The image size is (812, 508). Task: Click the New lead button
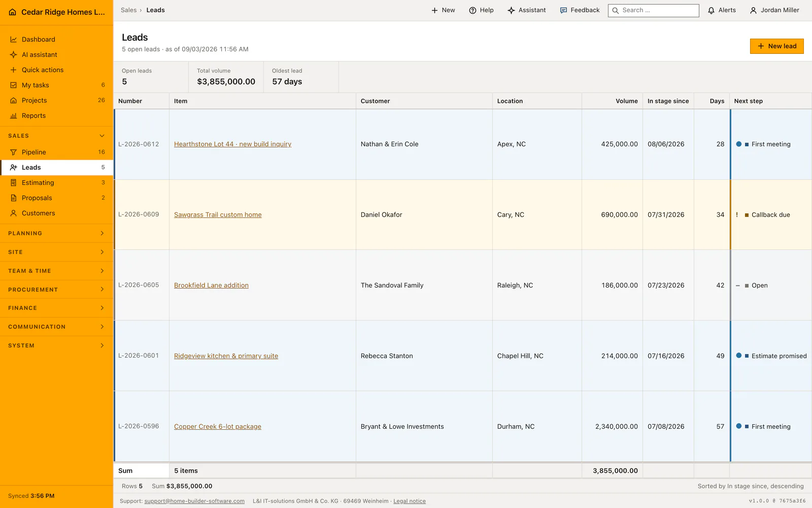point(776,46)
